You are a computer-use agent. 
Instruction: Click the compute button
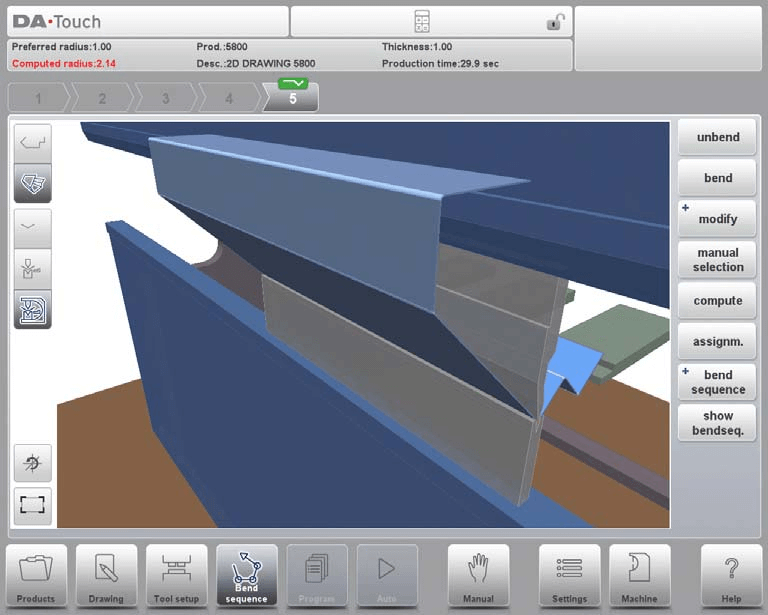point(718,301)
